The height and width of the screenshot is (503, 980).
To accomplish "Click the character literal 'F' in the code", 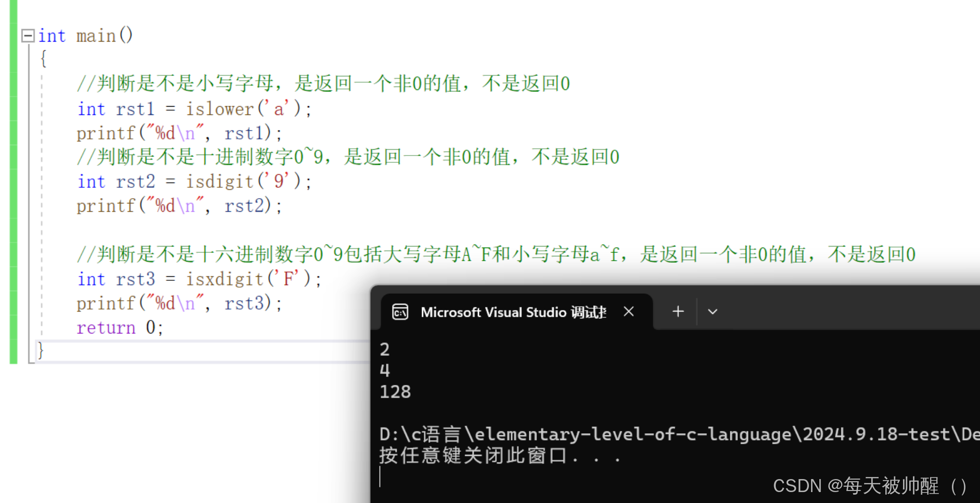I will (289, 278).
